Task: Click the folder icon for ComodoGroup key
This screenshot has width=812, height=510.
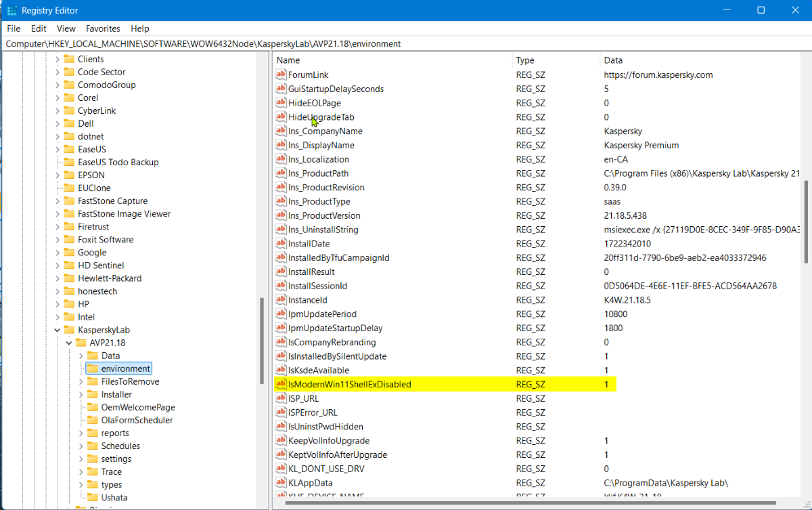Action: (x=69, y=85)
